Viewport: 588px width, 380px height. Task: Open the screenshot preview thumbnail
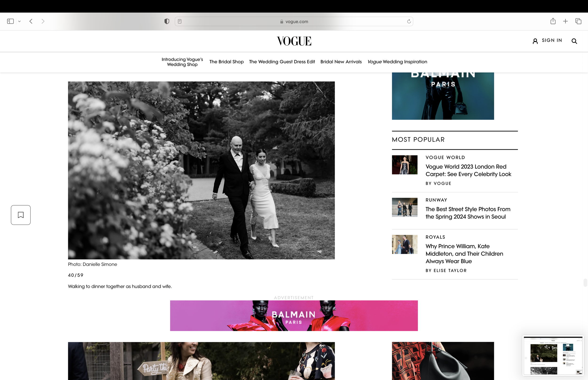tap(553, 356)
